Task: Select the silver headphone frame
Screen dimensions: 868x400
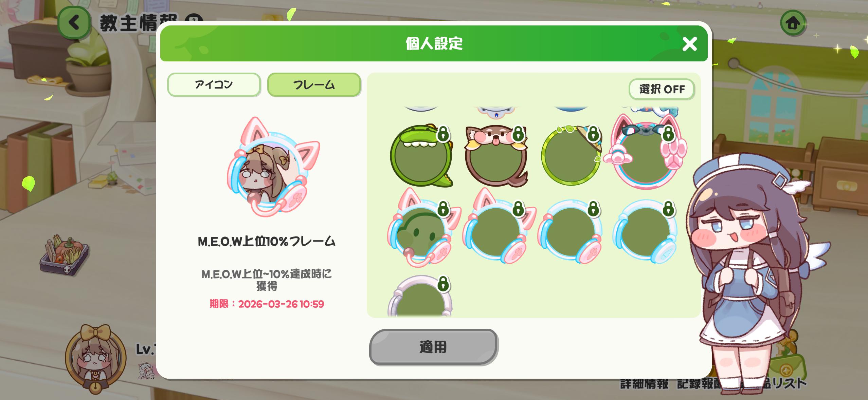Action: point(420,296)
